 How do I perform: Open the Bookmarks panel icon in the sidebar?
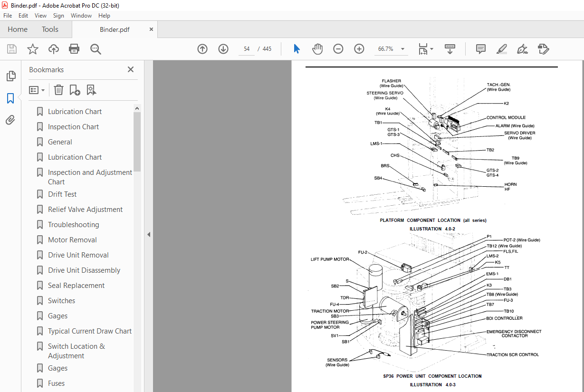point(10,98)
